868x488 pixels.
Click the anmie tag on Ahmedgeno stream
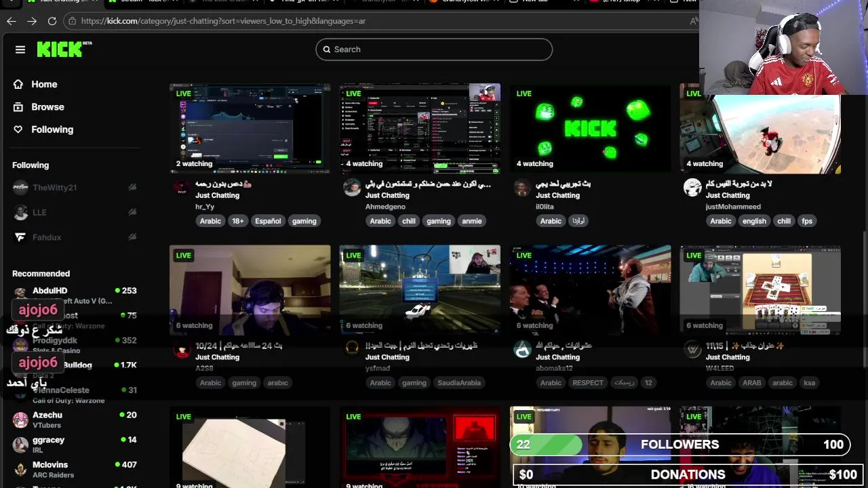tap(472, 221)
